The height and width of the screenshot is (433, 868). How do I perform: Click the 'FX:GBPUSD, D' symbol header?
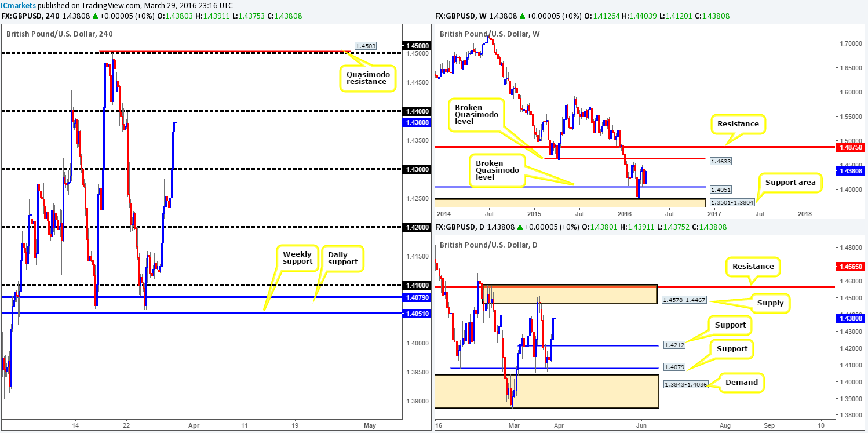(461, 227)
